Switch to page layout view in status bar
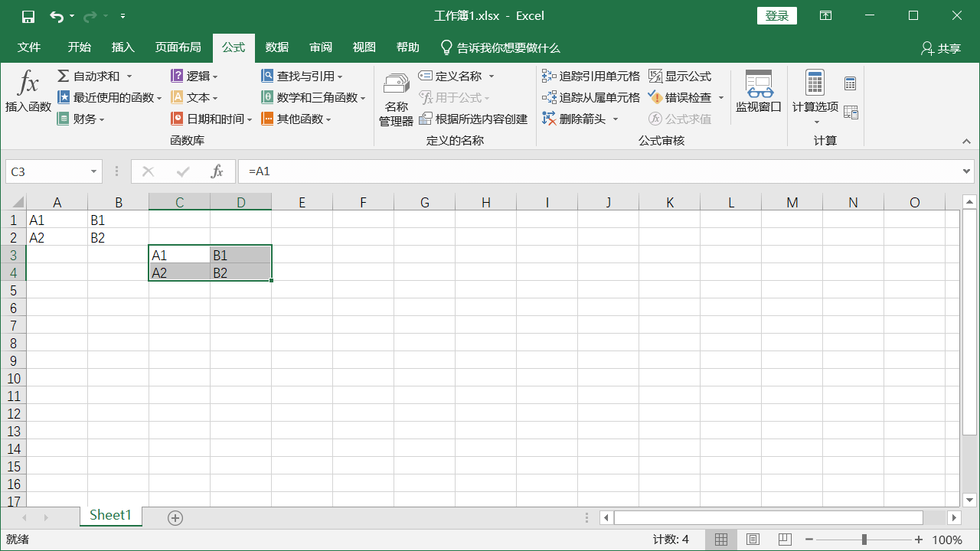The image size is (980, 551). click(753, 540)
